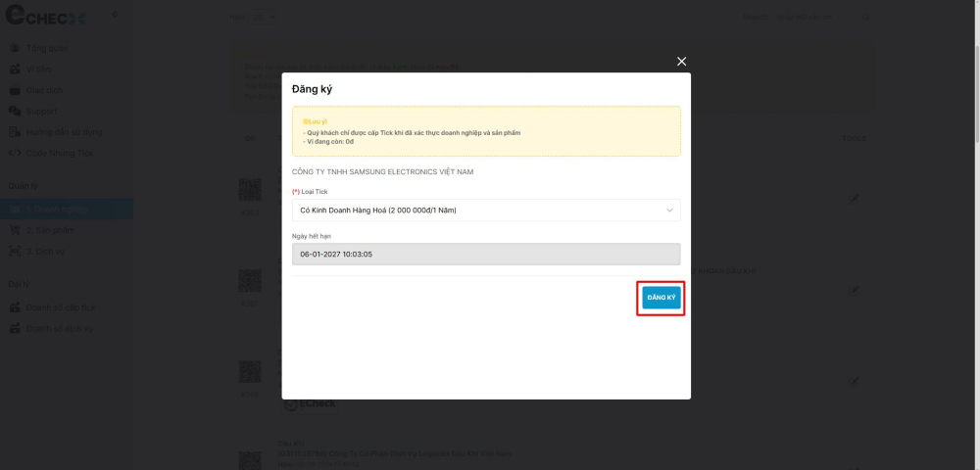Image resolution: width=980 pixels, height=470 pixels.
Task: Click the Giao dịch card icon
Action: point(15,90)
